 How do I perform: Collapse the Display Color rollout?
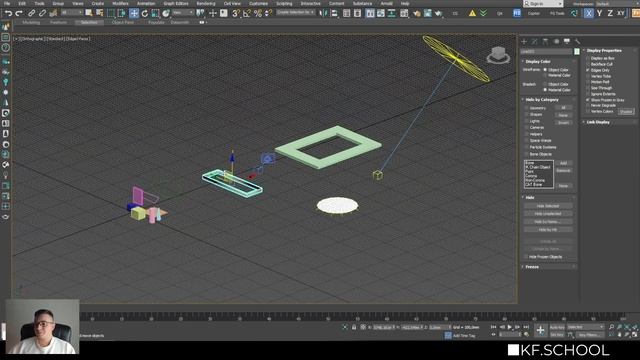(538, 61)
